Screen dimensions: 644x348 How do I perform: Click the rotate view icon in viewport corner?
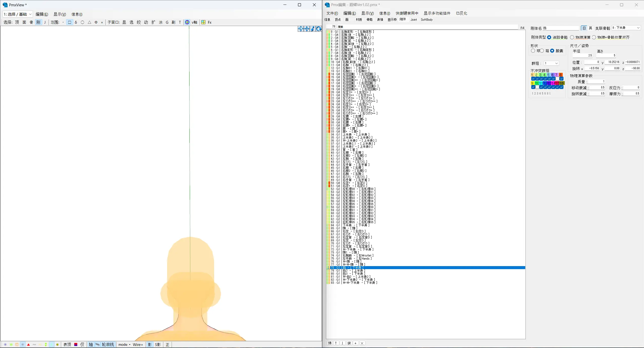tap(319, 29)
